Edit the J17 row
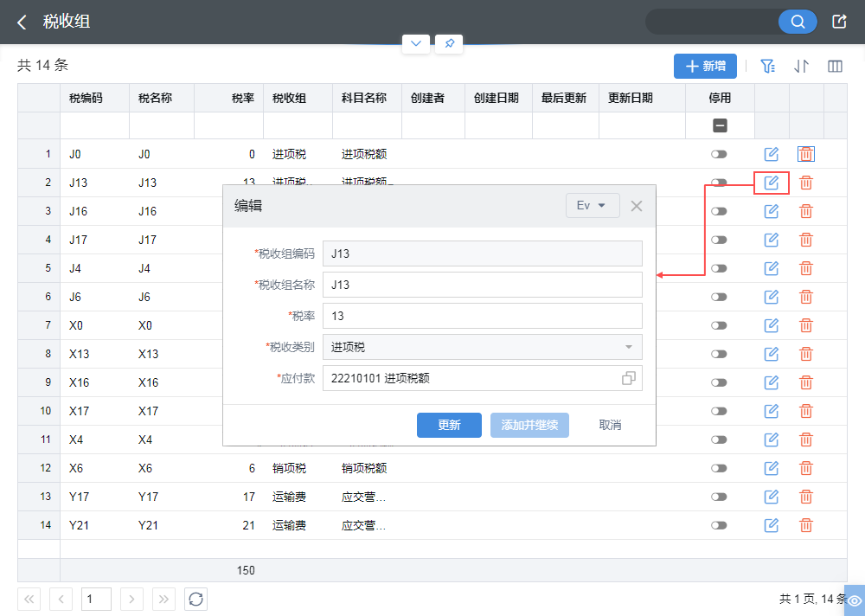The image size is (865, 616). click(x=772, y=240)
